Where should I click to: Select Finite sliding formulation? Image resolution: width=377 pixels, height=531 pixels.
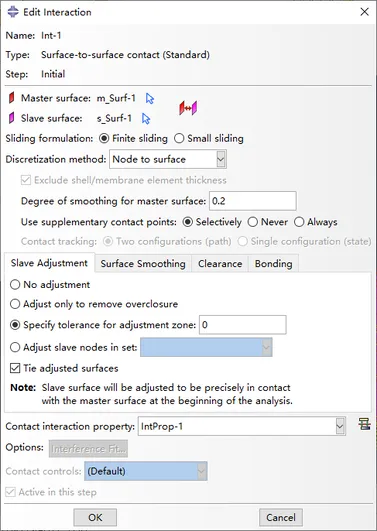[133, 139]
